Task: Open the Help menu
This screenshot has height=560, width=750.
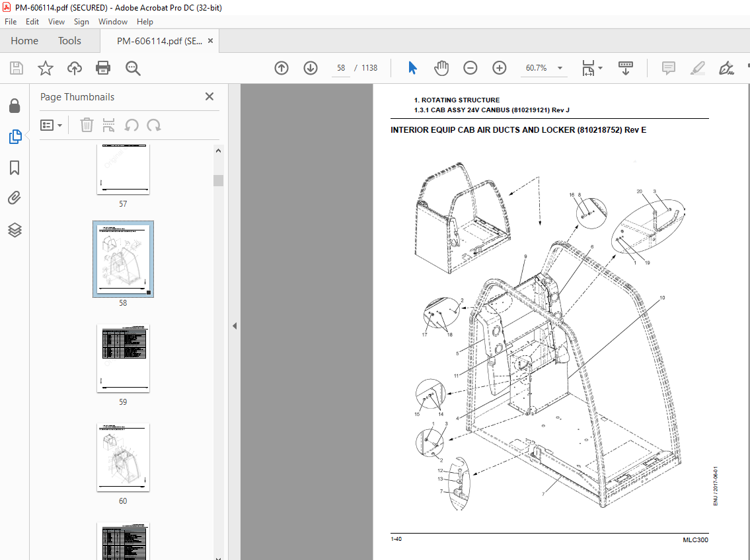Action: 145,22
